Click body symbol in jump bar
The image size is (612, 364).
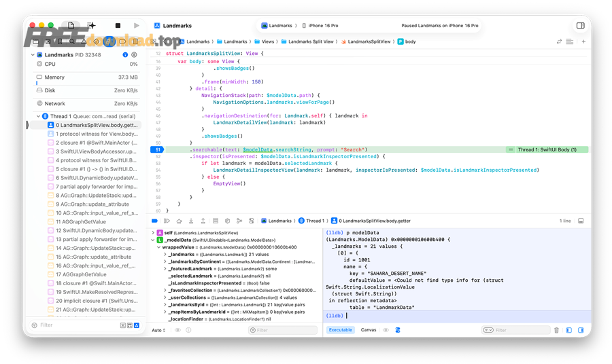407,41
